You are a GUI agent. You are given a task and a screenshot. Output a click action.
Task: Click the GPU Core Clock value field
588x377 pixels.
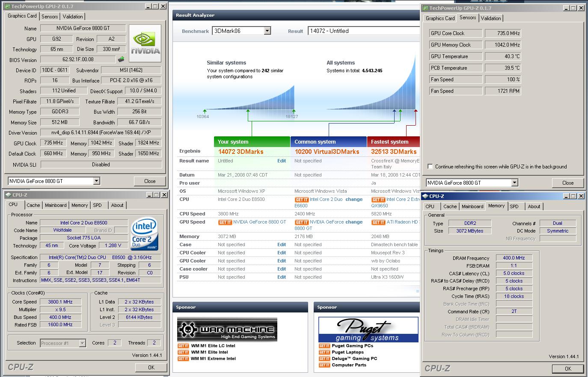click(x=503, y=33)
